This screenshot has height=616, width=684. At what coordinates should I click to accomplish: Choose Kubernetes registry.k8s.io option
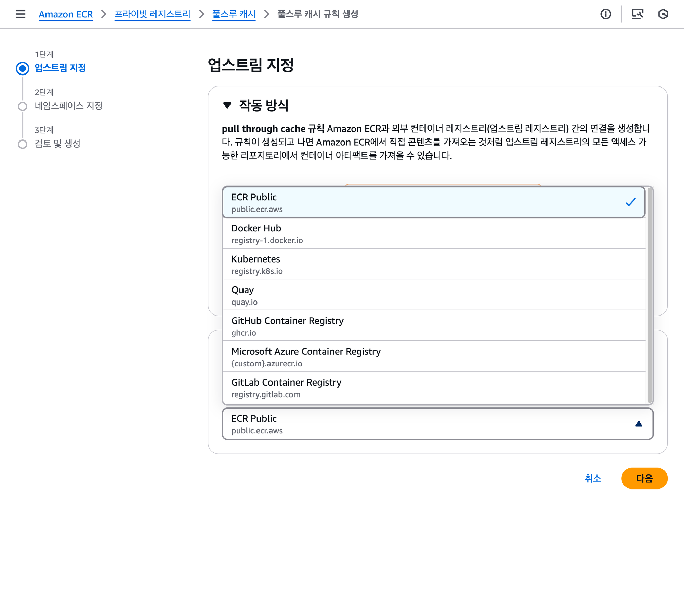click(434, 264)
